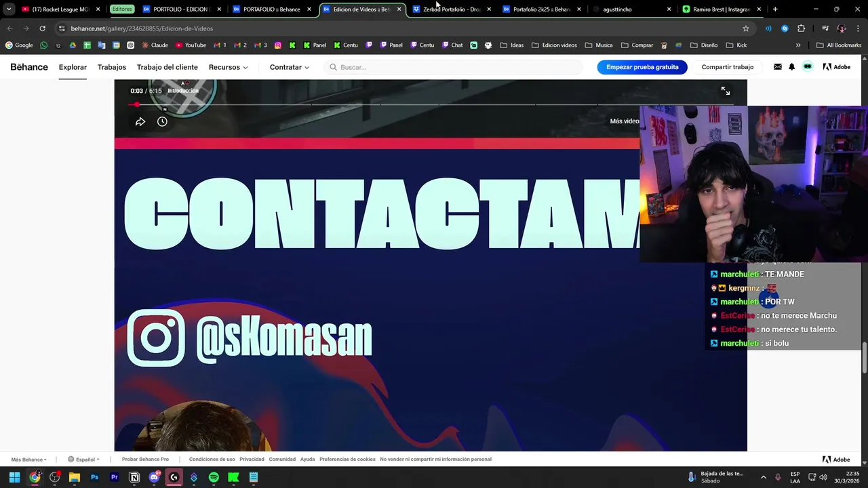Viewport: 868px width, 488px height.
Task: Expand the Contratar dropdown
Action: tap(290, 67)
